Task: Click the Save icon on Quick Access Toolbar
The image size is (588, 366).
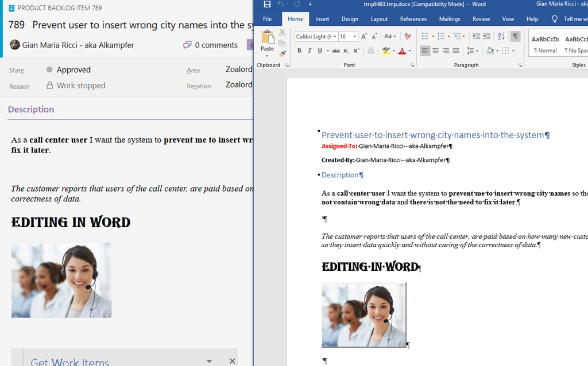Action: [x=266, y=4]
